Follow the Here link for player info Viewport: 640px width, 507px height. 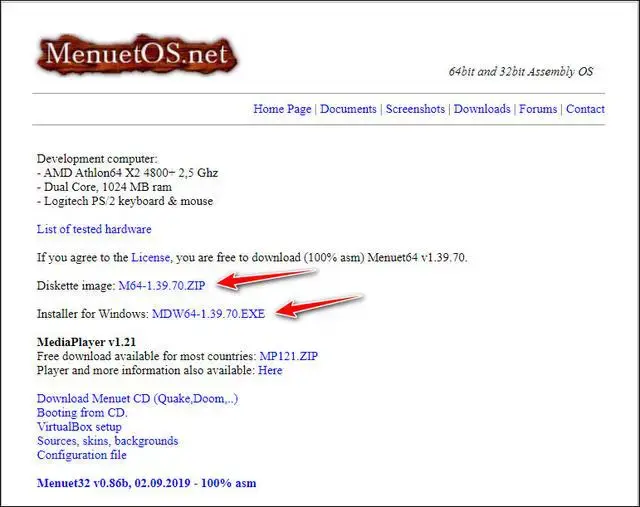[x=270, y=370]
